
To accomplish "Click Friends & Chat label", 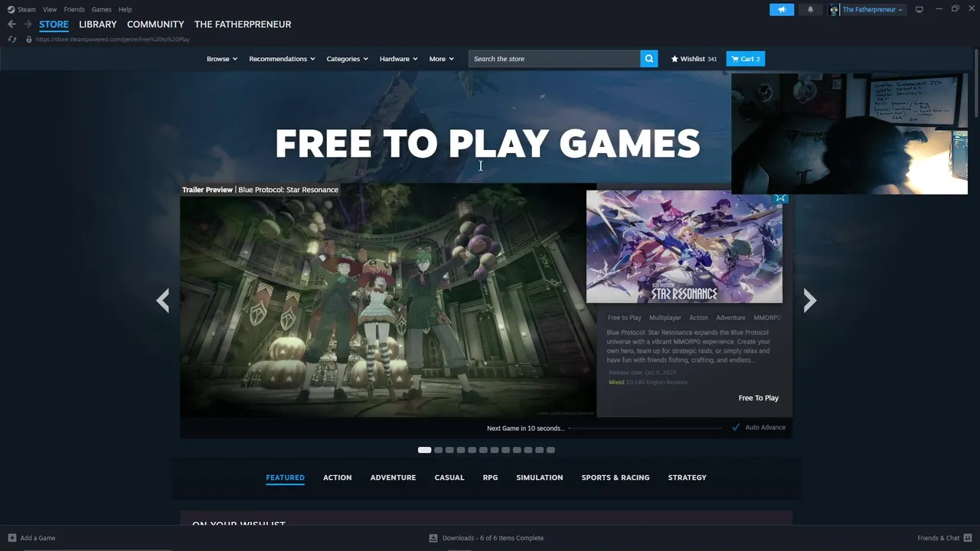I will pos(938,538).
